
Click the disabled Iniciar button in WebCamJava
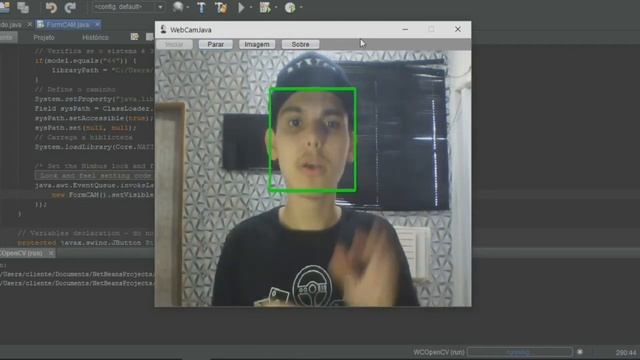tap(174, 44)
